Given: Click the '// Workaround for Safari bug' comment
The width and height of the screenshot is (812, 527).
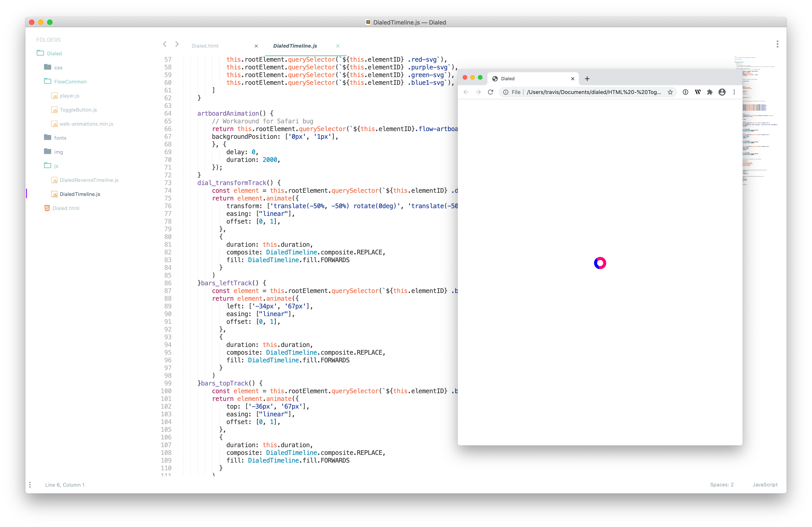Looking at the screenshot, I should coord(262,121).
